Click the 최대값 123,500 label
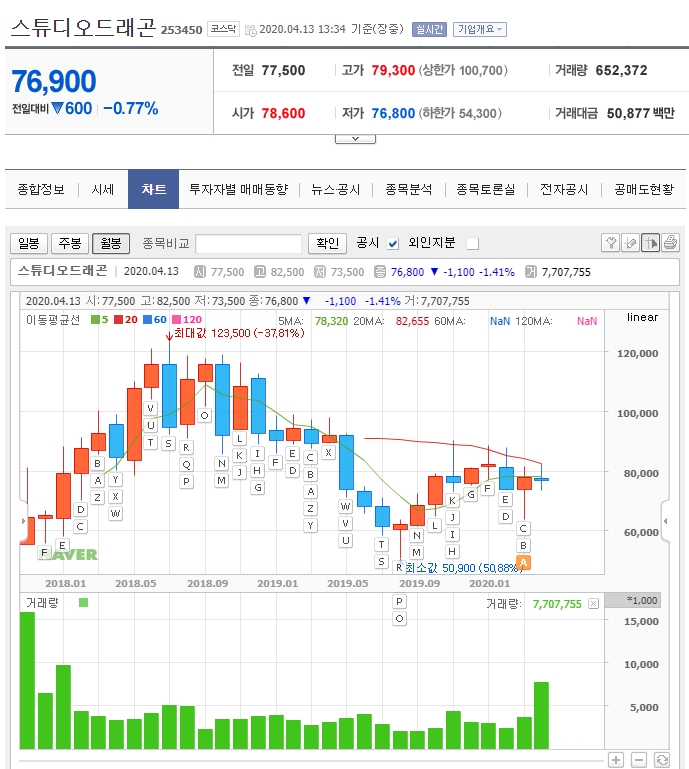The image size is (689, 769). [x=239, y=333]
